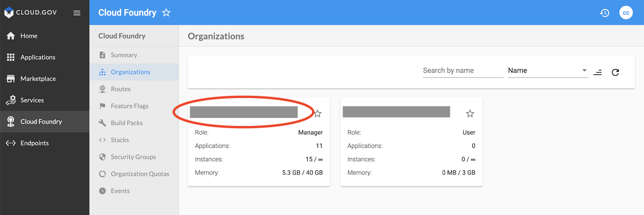The height and width of the screenshot is (215, 644).
Task: Open the Name sort dropdown
Action: [548, 71]
